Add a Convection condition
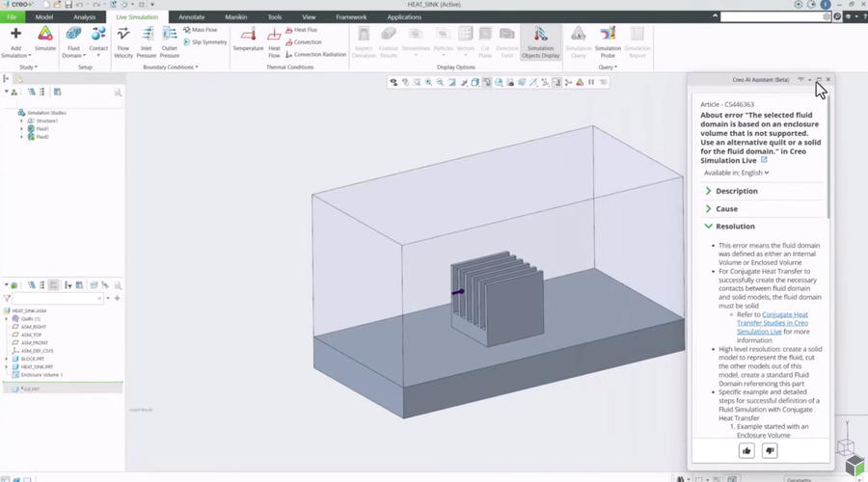Screen dimensions: 868x482 pos(304,42)
